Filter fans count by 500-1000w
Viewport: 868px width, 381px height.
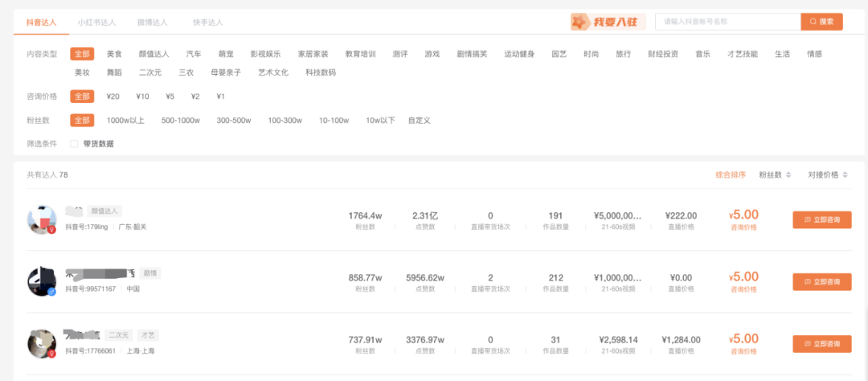coord(181,121)
